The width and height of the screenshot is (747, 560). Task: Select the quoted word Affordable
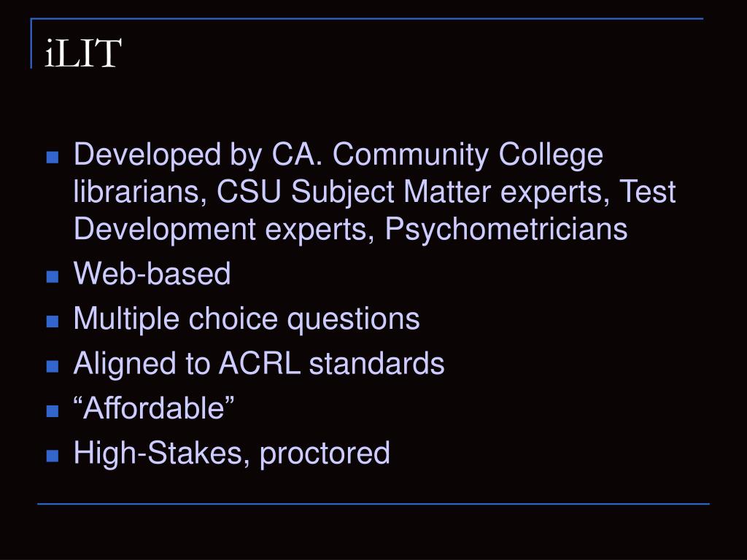tap(154, 408)
